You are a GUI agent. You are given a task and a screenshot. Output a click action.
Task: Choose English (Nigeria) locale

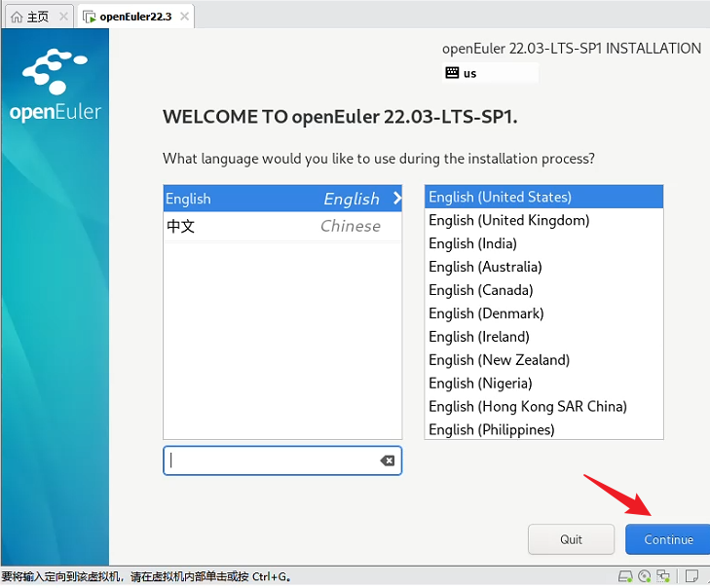(x=543, y=384)
